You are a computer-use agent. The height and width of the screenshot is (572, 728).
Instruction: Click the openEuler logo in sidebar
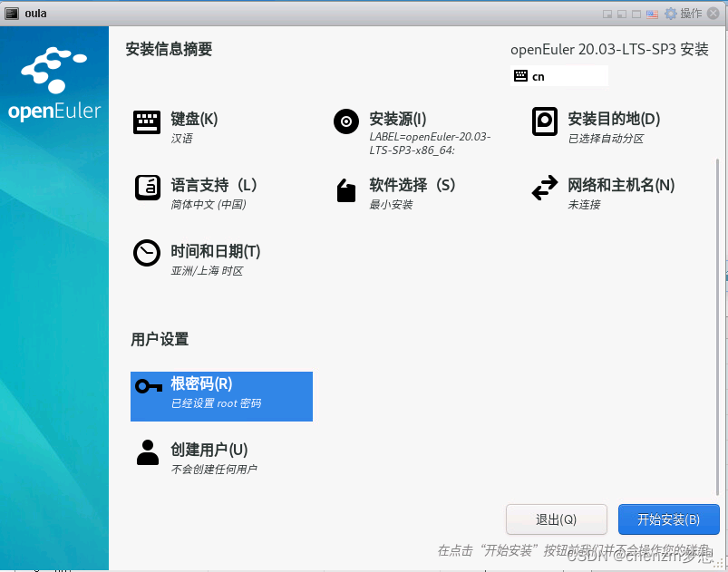pyautogui.click(x=54, y=84)
